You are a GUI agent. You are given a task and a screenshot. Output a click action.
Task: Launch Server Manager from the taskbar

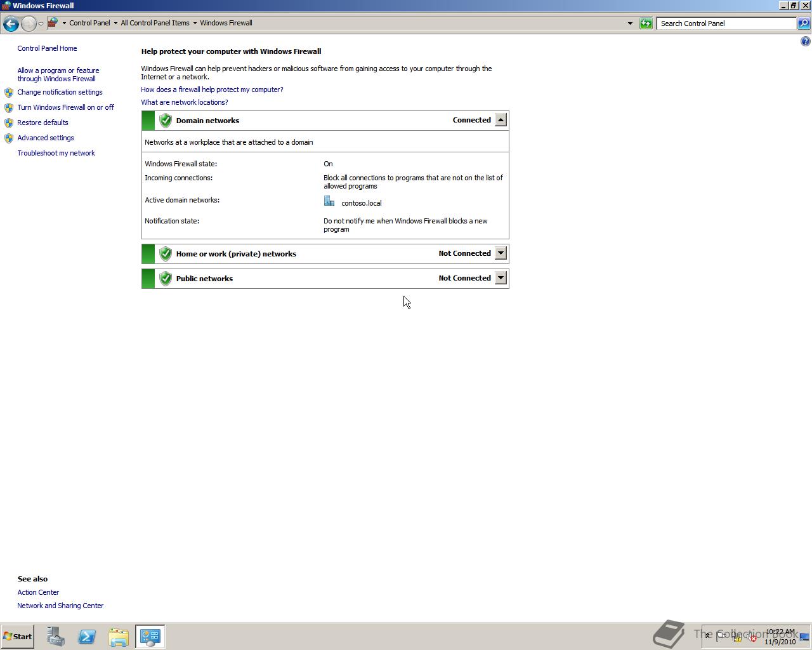pos(55,637)
